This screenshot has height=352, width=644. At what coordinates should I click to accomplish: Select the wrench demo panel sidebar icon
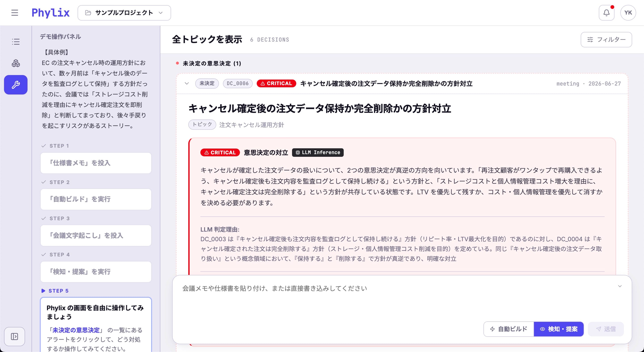coord(16,85)
